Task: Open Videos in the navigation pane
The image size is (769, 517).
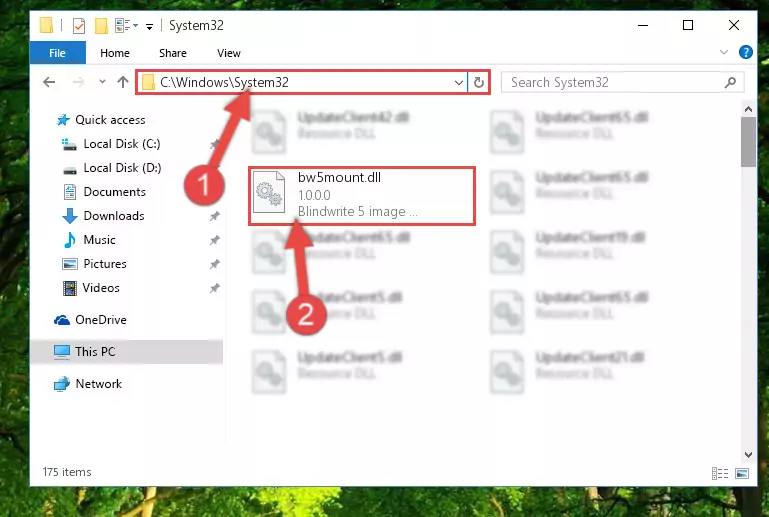Action: [101, 288]
